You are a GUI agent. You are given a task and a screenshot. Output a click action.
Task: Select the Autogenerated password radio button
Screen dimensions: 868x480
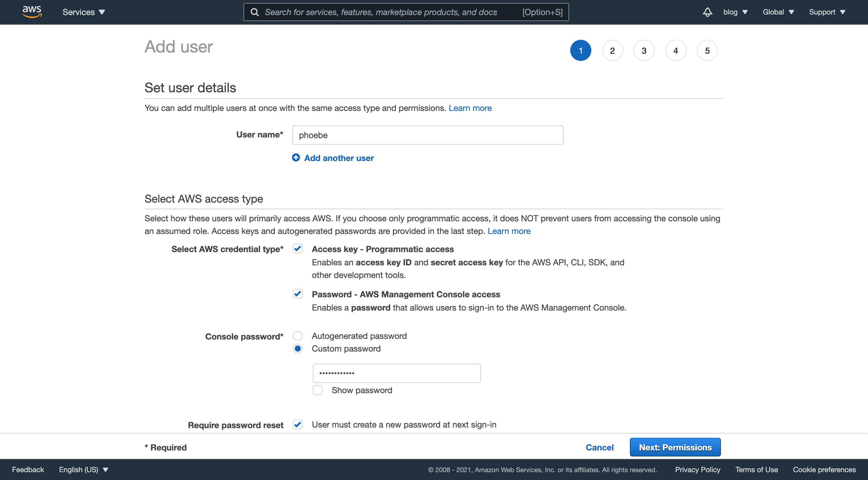pos(297,336)
